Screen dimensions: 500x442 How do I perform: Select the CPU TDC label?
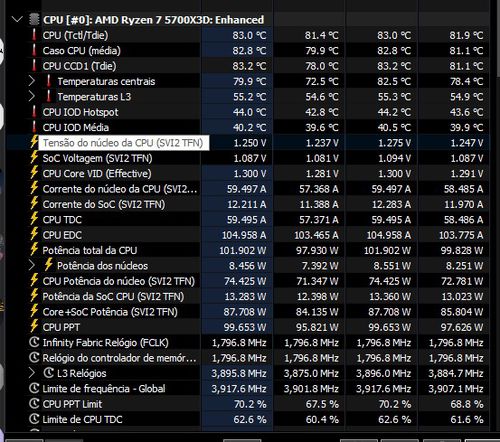(x=62, y=219)
